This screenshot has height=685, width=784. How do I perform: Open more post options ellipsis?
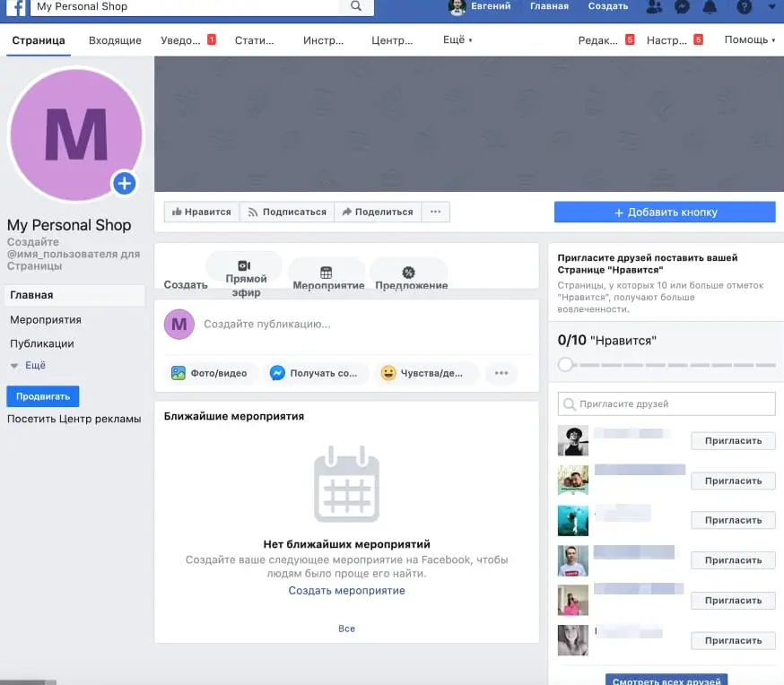(x=501, y=373)
